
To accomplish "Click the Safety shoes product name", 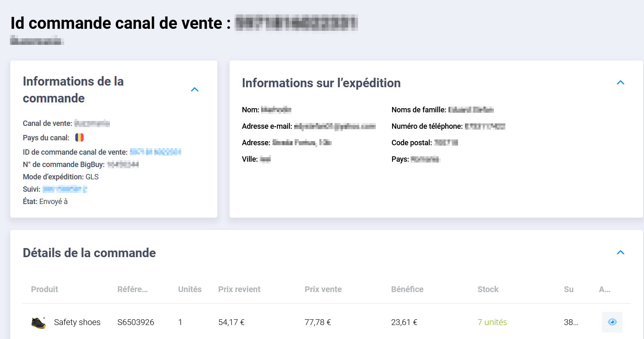I will click(x=77, y=322).
